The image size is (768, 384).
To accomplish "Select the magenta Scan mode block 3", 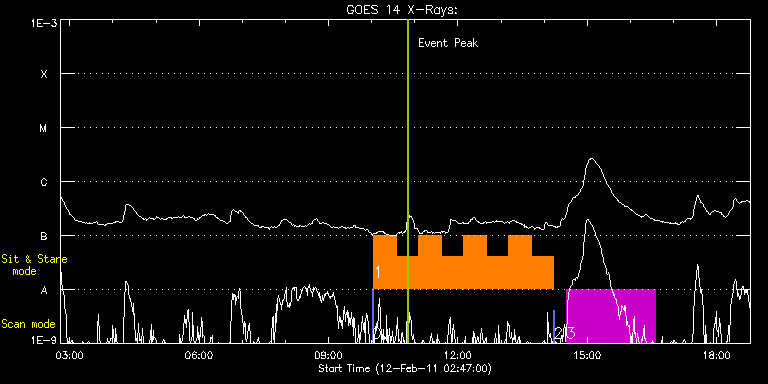I will [x=610, y=315].
